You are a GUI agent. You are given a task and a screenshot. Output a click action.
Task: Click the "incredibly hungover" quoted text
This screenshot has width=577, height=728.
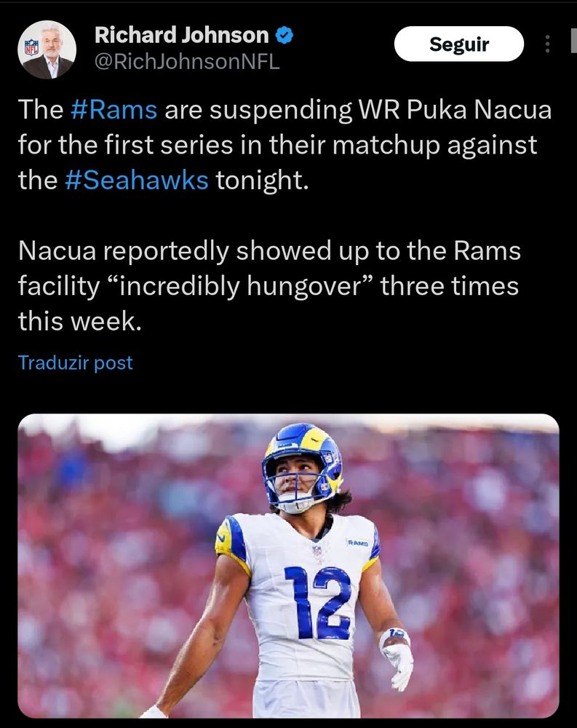point(240,285)
